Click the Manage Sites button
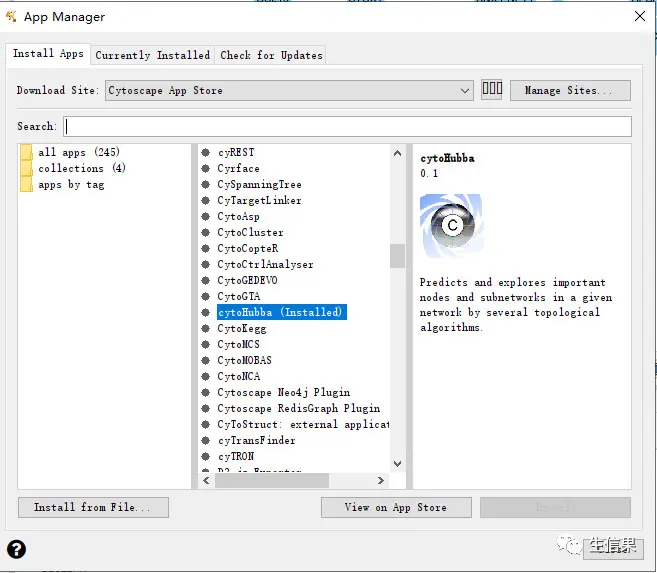Viewport: 657px width, 573px height. click(x=570, y=90)
